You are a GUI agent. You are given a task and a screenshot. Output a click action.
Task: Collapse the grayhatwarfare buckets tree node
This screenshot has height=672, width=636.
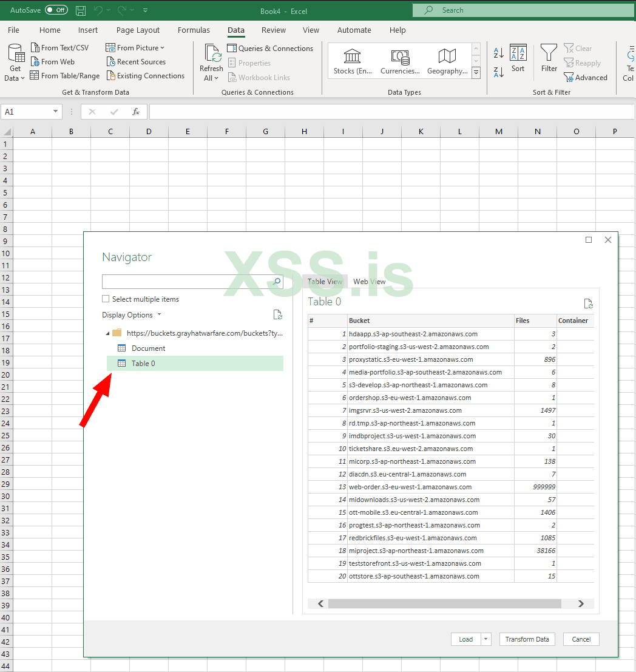click(x=107, y=333)
